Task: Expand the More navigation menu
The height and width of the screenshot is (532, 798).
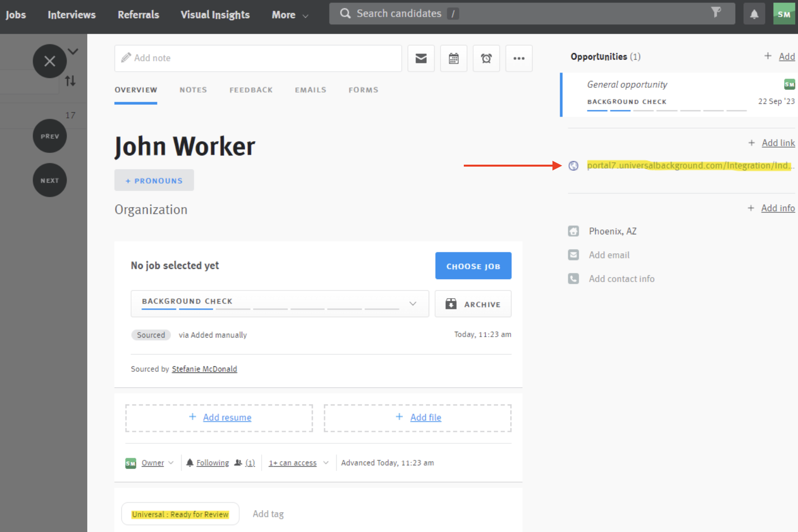Action: click(289, 15)
